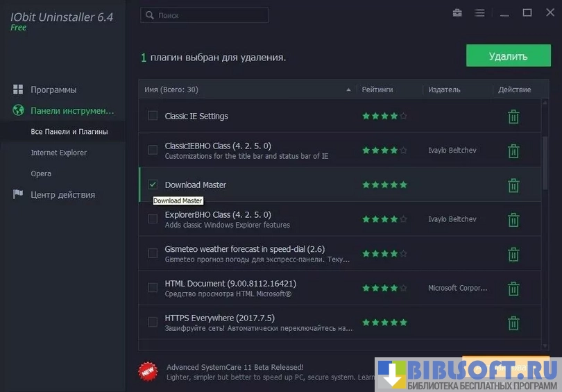The height and width of the screenshot is (392, 562).
Task: Tick the HTML Document checkbox
Action: [x=153, y=288]
